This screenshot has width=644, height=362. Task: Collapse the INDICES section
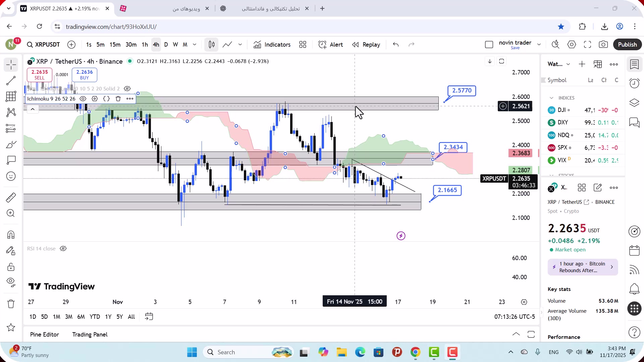pos(551,98)
